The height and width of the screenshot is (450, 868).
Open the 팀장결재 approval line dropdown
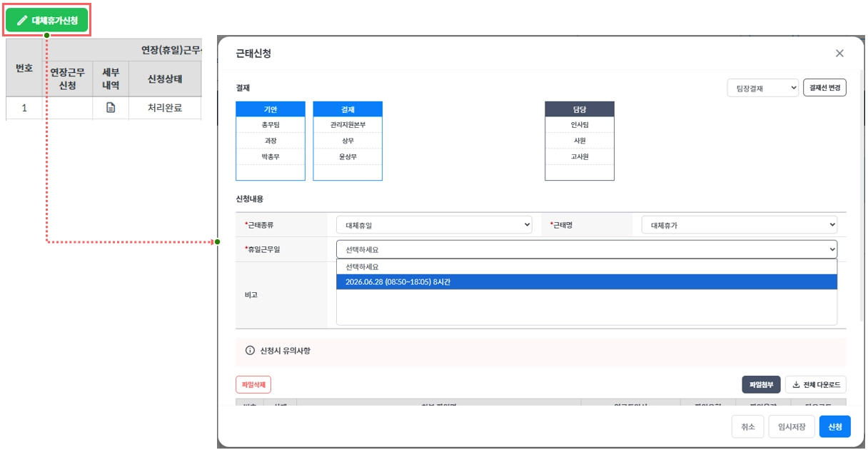click(x=762, y=88)
